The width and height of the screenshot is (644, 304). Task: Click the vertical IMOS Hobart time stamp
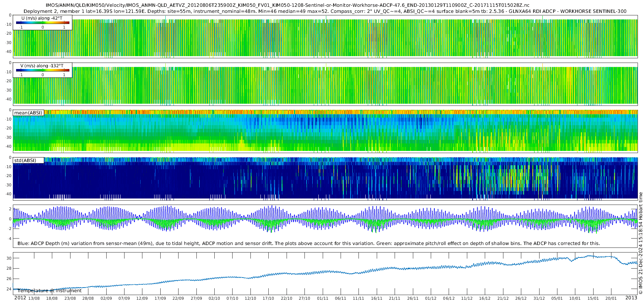point(640,243)
